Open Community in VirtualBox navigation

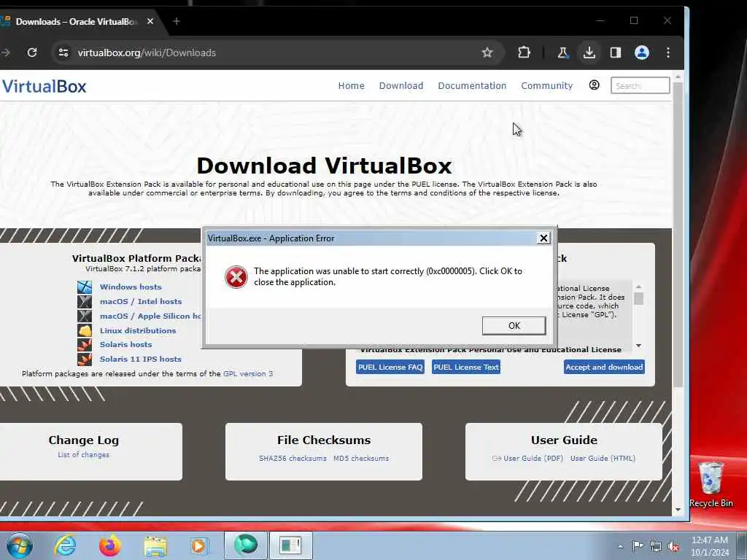[547, 86]
